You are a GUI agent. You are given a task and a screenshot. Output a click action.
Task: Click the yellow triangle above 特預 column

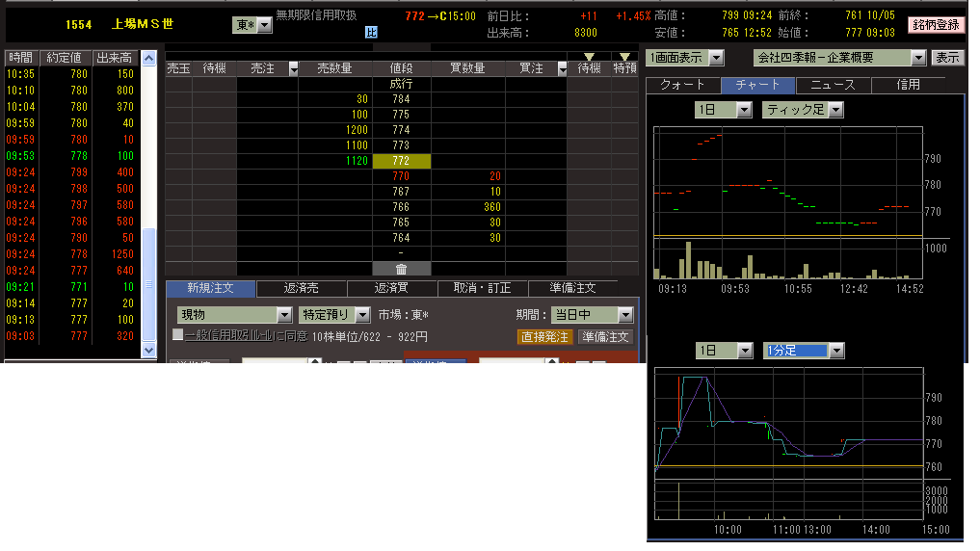[625, 57]
